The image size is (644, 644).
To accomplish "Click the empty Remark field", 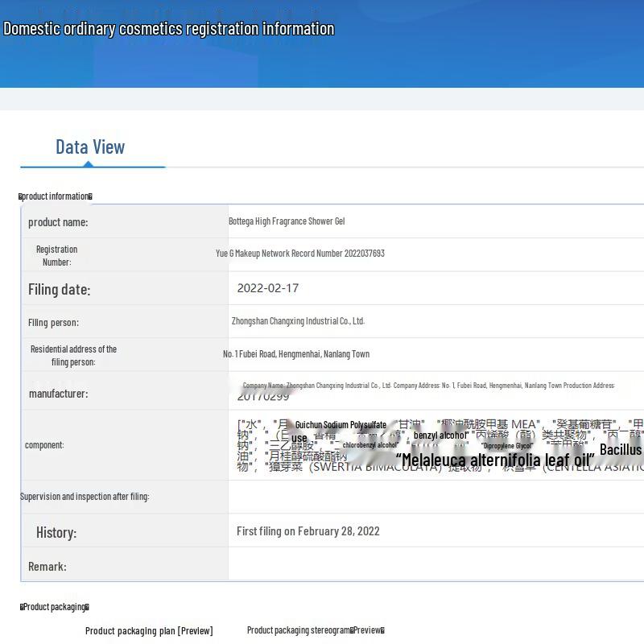I will coord(435,566).
